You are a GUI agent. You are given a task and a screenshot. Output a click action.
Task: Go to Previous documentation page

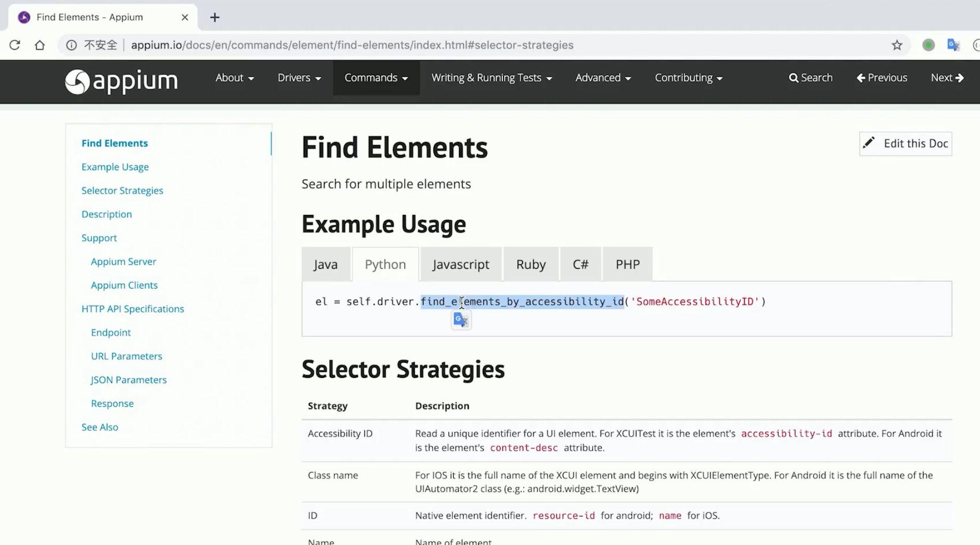tap(882, 78)
